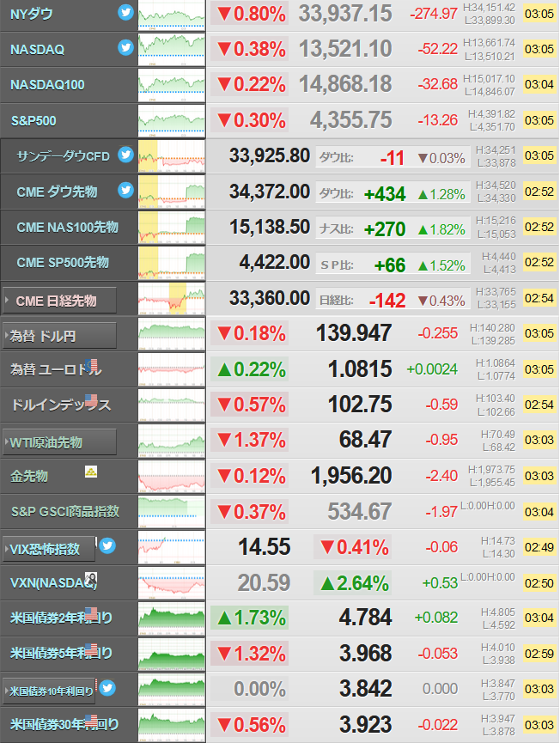
Task: Click the gold bars icon next to 金先物
Action: [91, 472]
